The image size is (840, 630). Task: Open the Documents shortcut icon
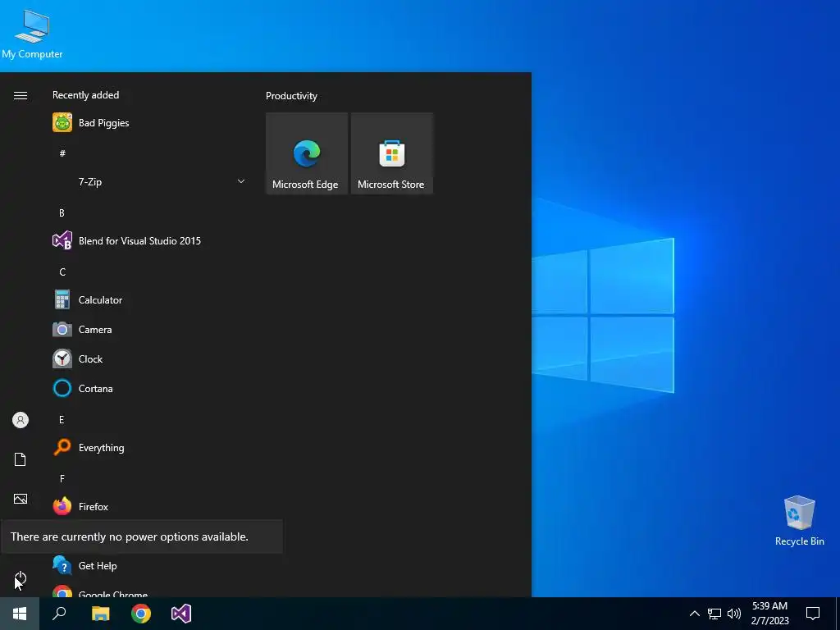[21, 459]
